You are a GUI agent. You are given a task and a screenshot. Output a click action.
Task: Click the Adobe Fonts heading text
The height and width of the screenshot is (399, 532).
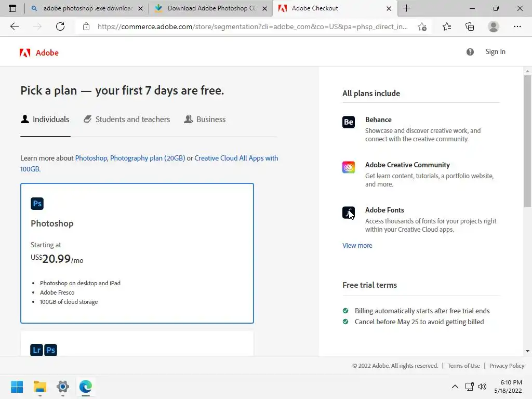click(384, 210)
